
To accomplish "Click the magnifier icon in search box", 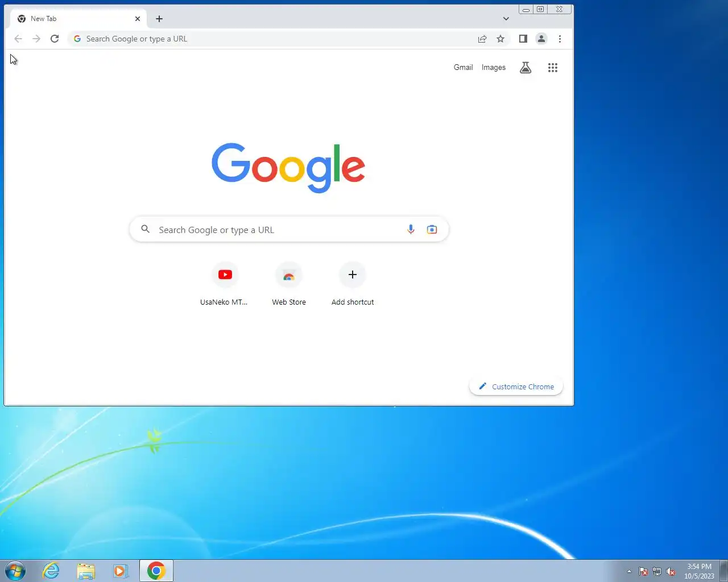I will 146,229.
